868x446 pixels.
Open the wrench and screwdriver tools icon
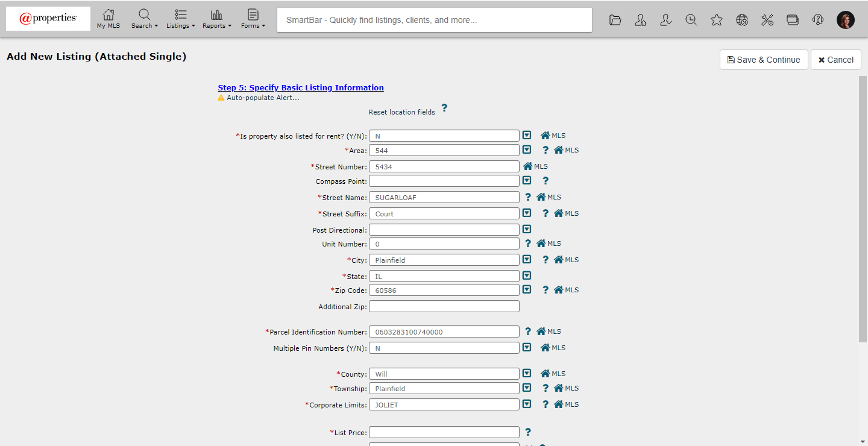click(x=767, y=20)
